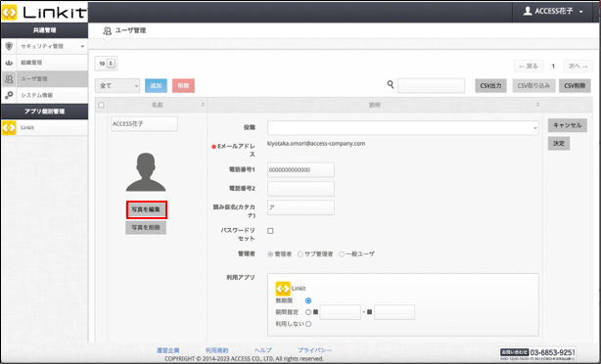Screen dimensions: 601x364
Task: Click 写真を削除 button
Action: tap(146, 228)
